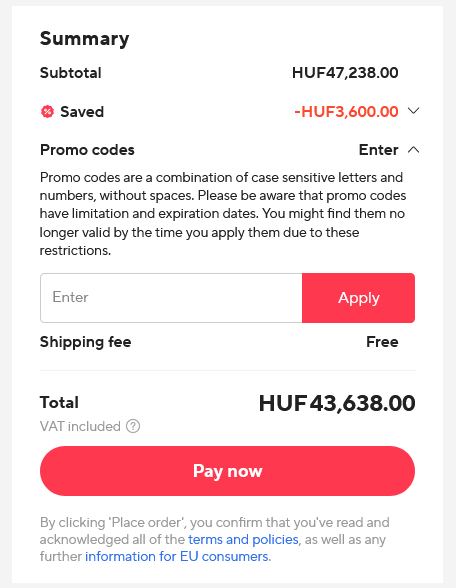The height and width of the screenshot is (588, 456).
Task: Apply the promo code with Apply button
Action: tap(358, 298)
